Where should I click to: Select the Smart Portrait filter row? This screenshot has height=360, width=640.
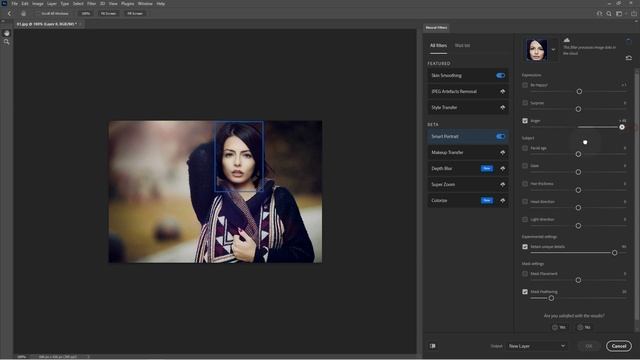tap(468, 136)
